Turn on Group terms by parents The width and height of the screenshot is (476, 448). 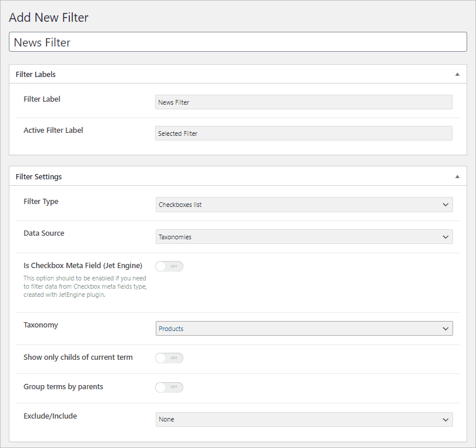click(x=169, y=387)
